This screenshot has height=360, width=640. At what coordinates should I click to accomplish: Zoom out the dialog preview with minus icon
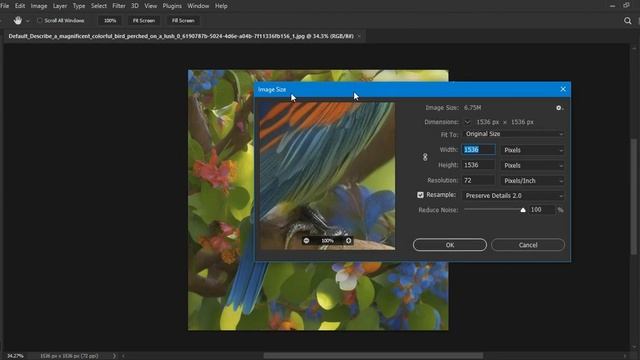[x=306, y=241]
